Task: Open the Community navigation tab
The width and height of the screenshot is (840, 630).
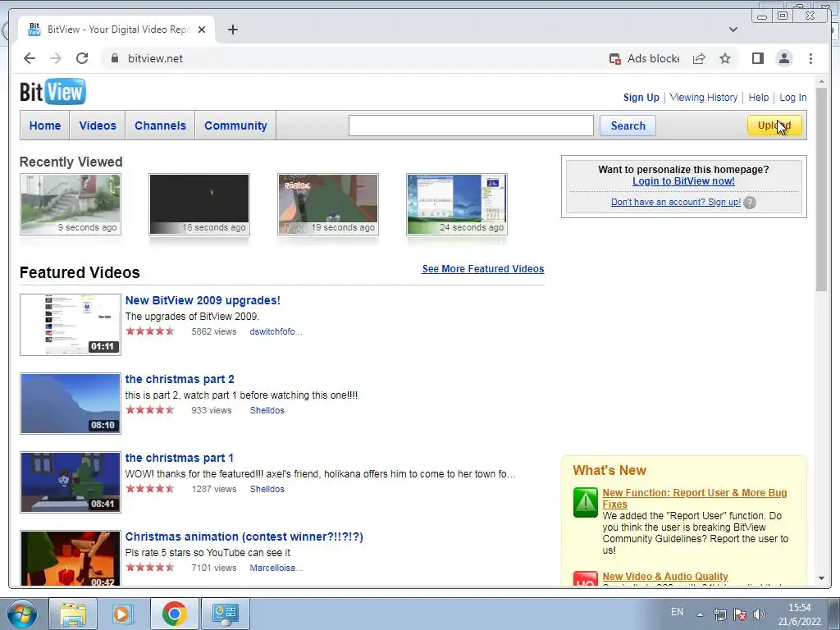Action: [235, 126]
